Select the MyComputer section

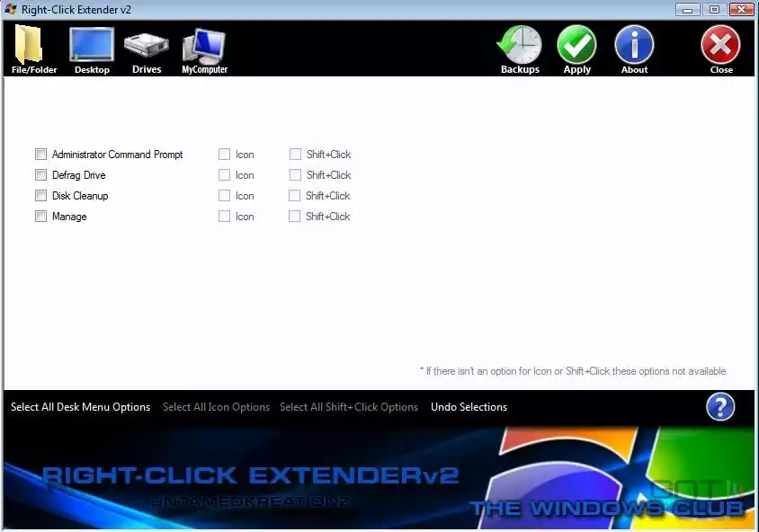pos(204,51)
